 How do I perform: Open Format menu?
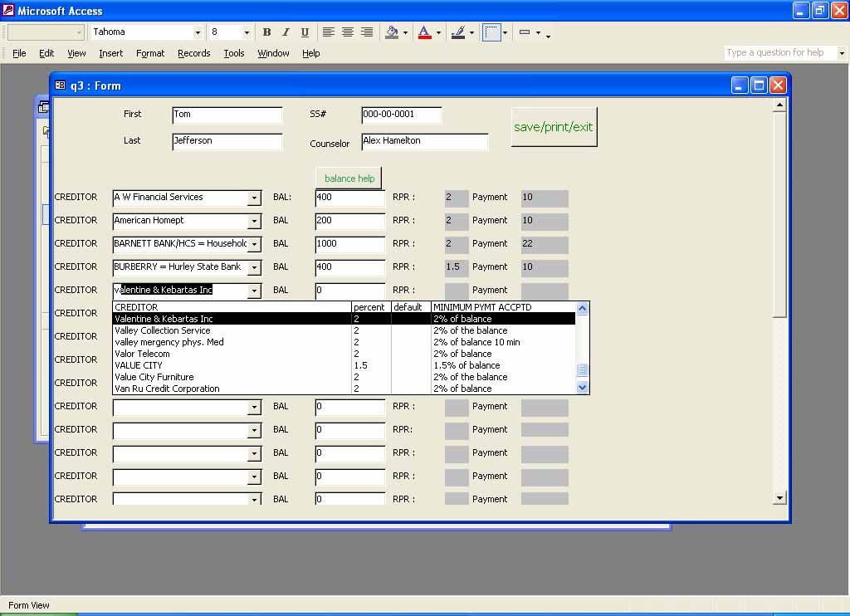pyautogui.click(x=150, y=53)
